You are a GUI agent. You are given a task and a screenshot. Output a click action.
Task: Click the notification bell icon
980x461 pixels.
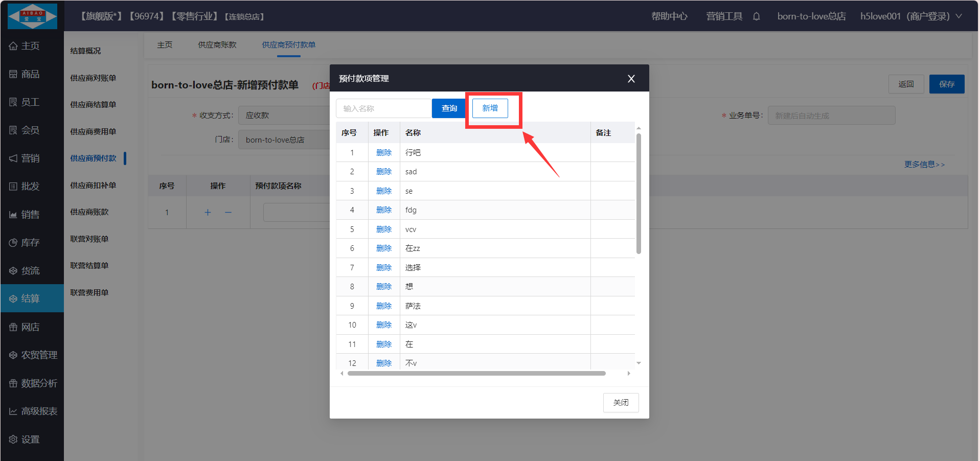[756, 16]
